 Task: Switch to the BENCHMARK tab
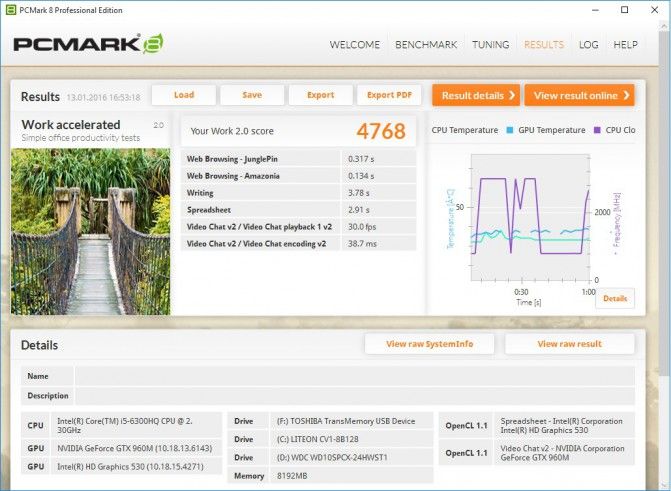pos(426,45)
